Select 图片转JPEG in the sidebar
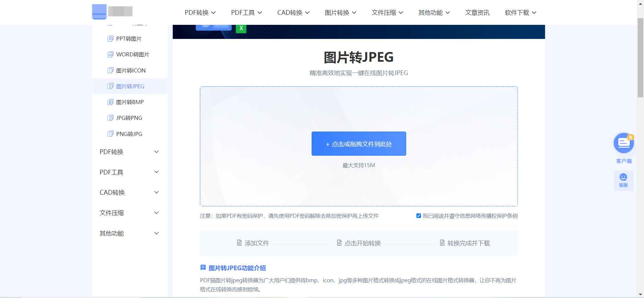Image resolution: width=644 pixels, height=298 pixels. click(130, 86)
